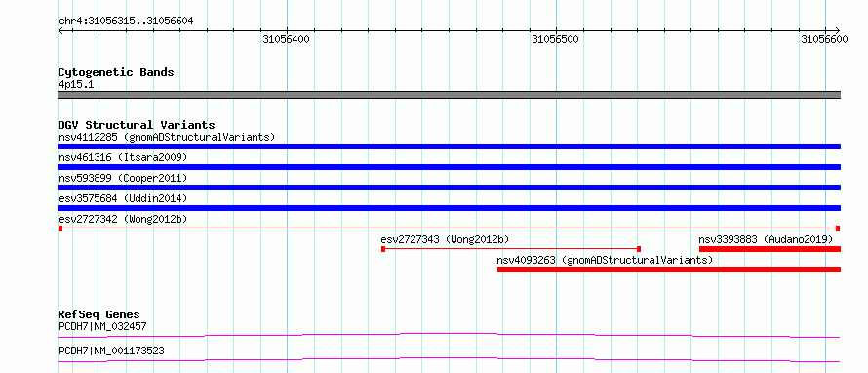Select the red line feature for esv2727343

pos(511,249)
